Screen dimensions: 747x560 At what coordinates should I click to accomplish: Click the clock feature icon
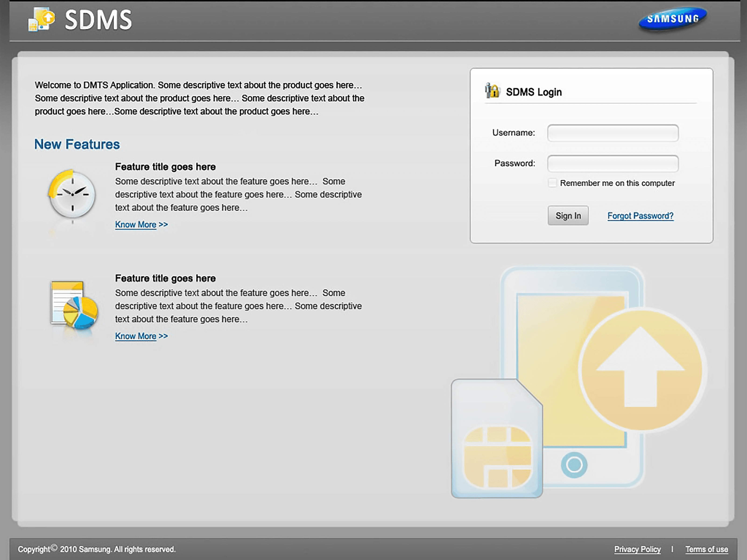pos(72,194)
